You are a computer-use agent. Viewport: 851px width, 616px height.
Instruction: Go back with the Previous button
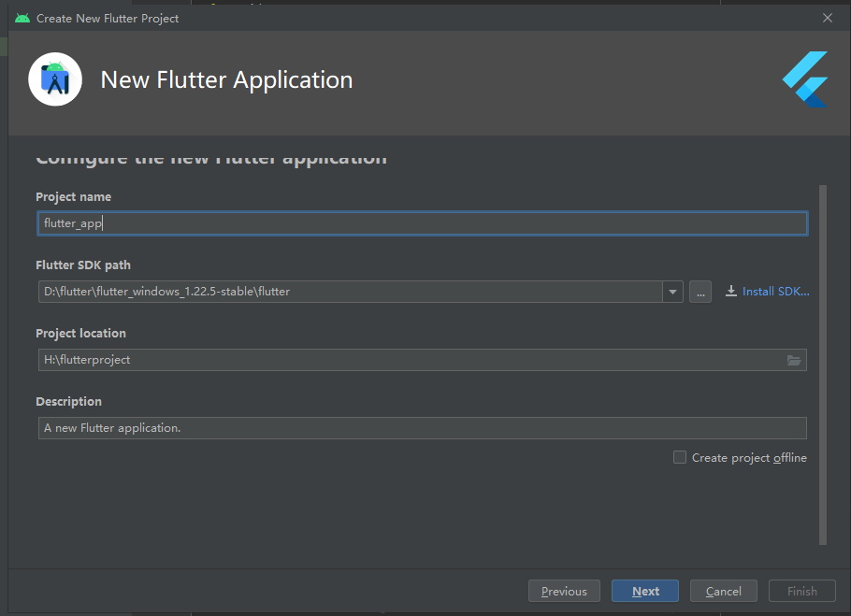(564, 591)
